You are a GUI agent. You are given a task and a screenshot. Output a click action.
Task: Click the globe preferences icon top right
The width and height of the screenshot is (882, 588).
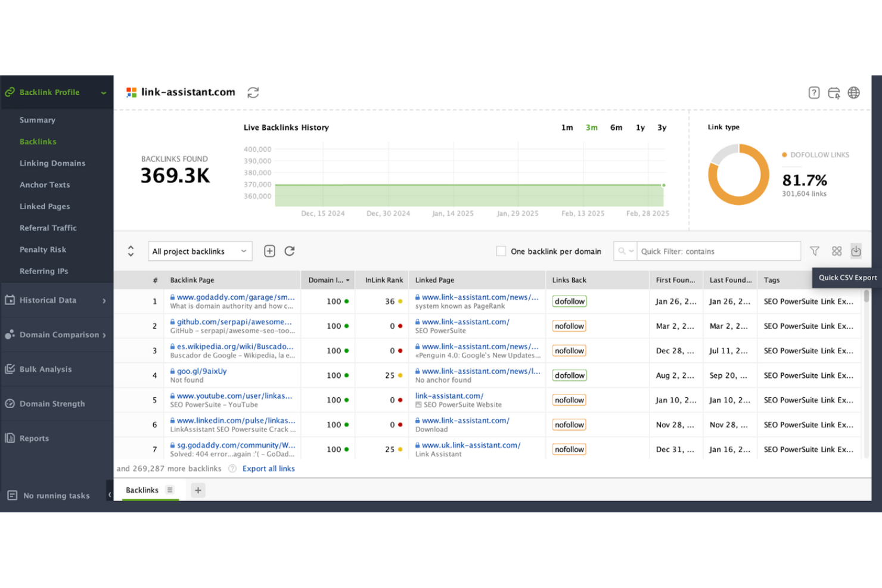[854, 92]
